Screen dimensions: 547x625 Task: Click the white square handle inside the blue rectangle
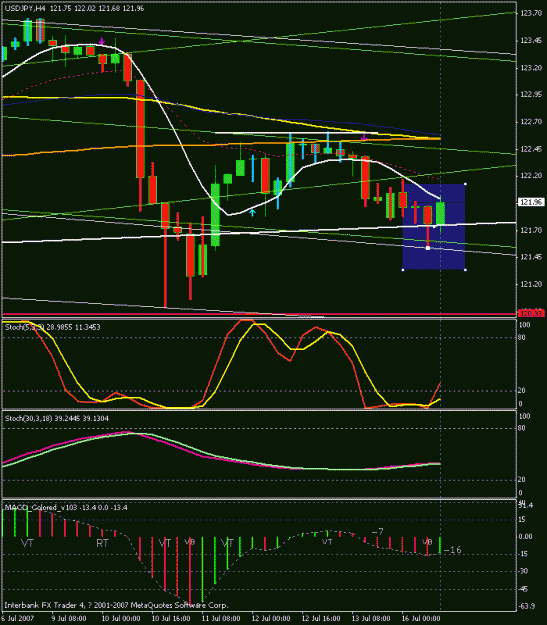pyautogui.click(x=428, y=248)
